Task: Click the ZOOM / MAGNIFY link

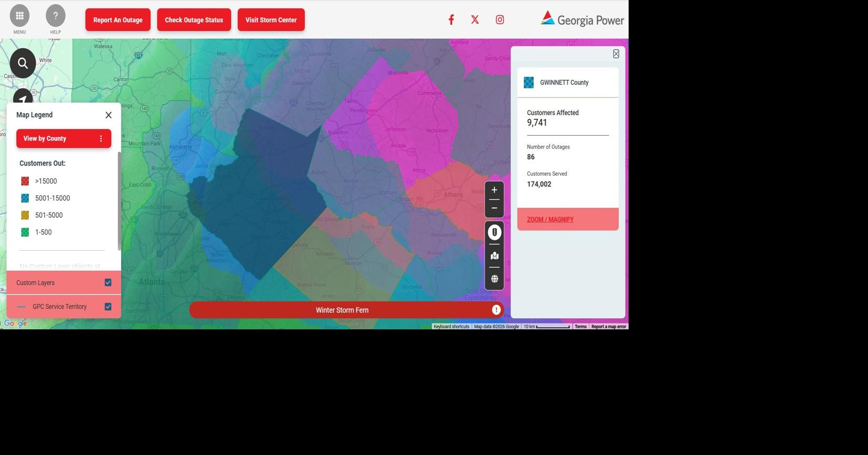Action: pyautogui.click(x=550, y=219)
